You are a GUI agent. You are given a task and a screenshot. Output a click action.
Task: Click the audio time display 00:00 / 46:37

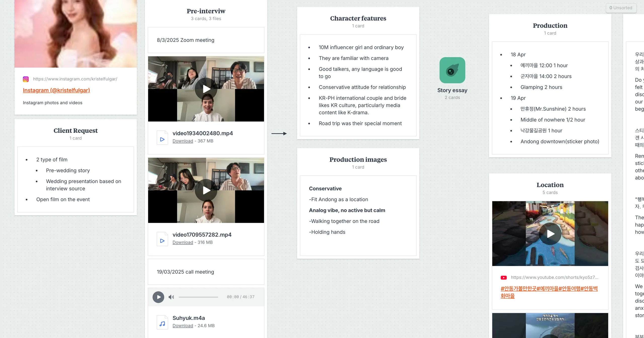click(240, 297)
